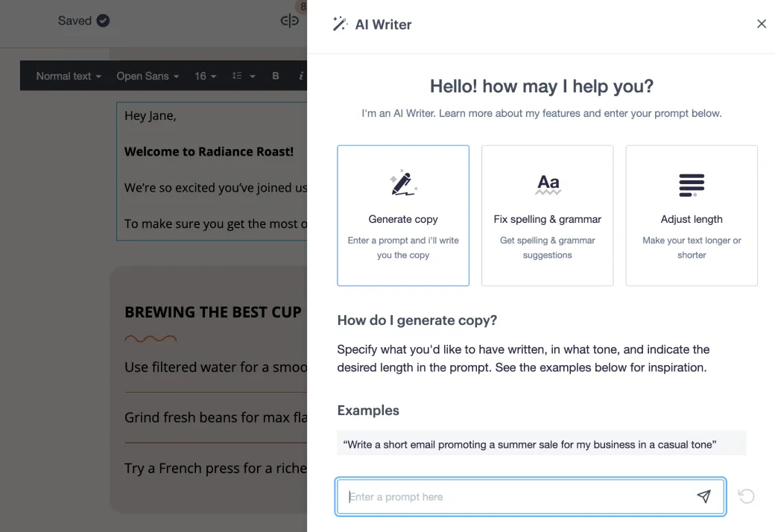Toggle italic formatting in the text toolbar
The image size is (775, 532).
click(x=300, y=75)
